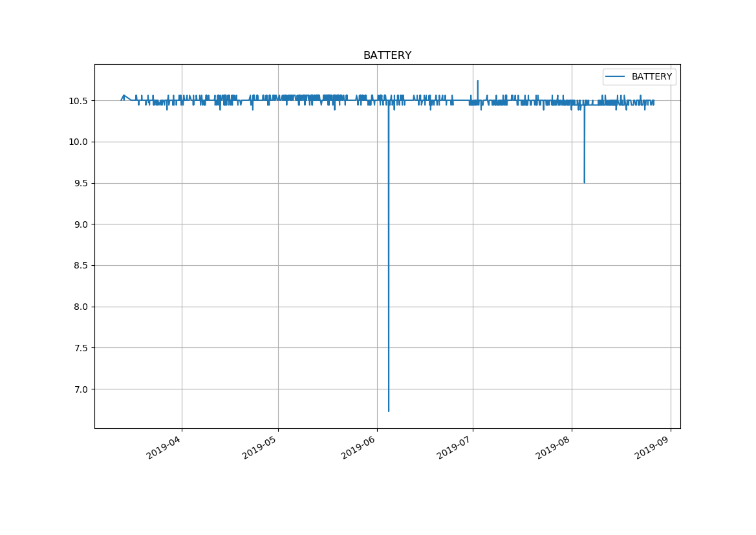The width and height of the screenshot is (756, 535).
Task: Click the BATTERY legend label text
Action: [651, 77]
